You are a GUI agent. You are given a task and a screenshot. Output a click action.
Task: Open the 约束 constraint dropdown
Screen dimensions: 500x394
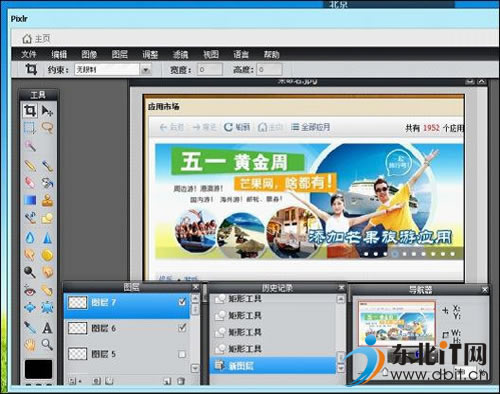[146, 70]
